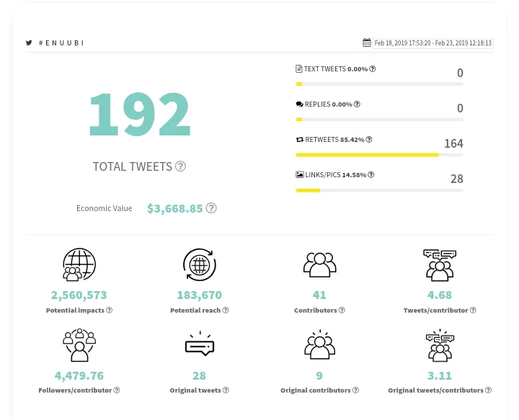Click help icon next to TEXT TWEETS 0.00%
519x420 pixels.
coord(373,68)
